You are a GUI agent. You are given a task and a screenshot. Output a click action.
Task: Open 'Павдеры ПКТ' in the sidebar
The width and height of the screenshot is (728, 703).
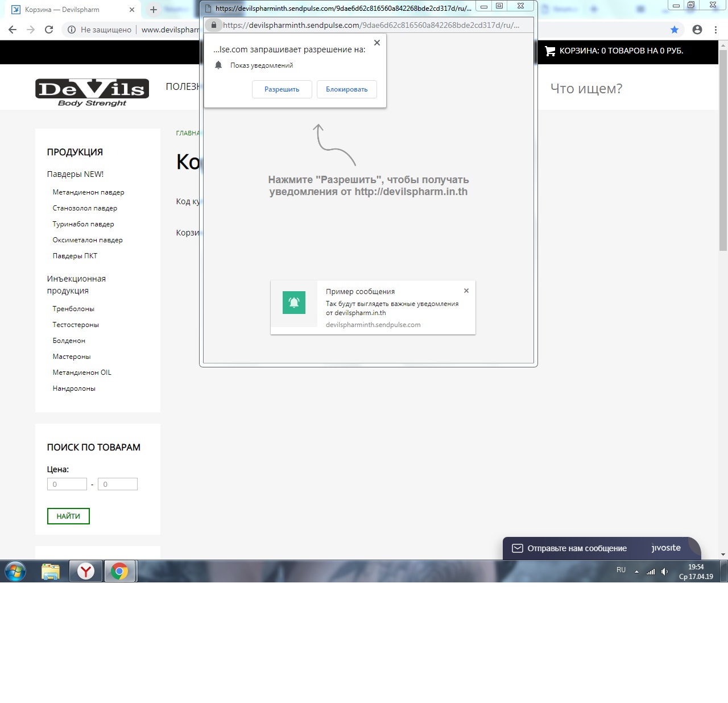tap(75, 256)
